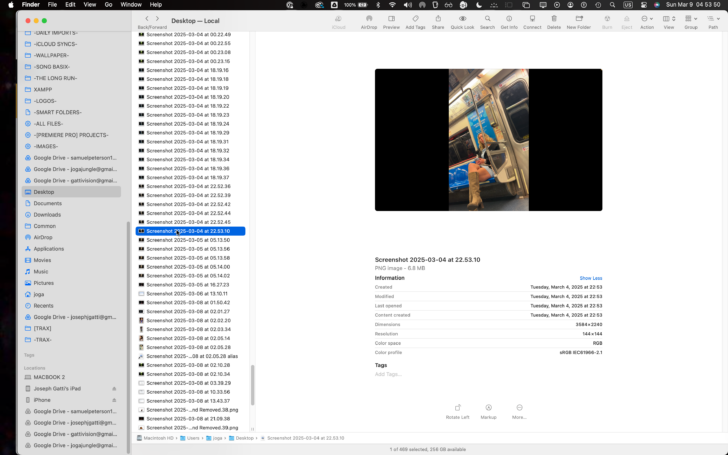The width and height of the screenshot is (728, 455).
Task: Expand the Group dropdown in toolbar
Action: pos(691,19)
